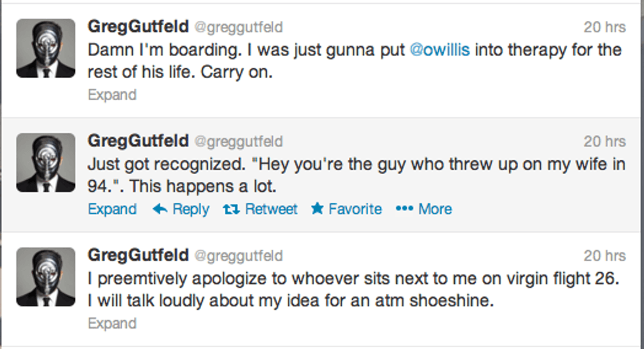Open GregGutfeld name on third tweet
This screenshot has width=644, height=349.
coord(138,255)
